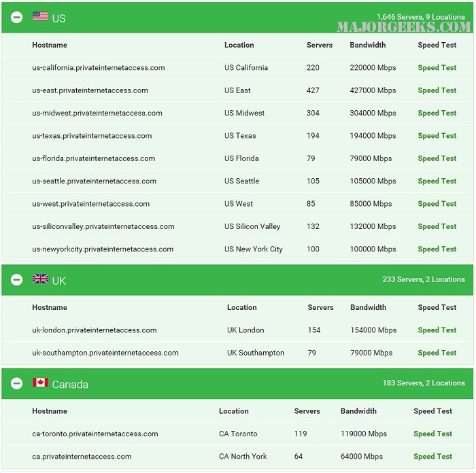This screenshot has height=473, width=476.
Task: Click the US section title text
Action: point(58,18)
